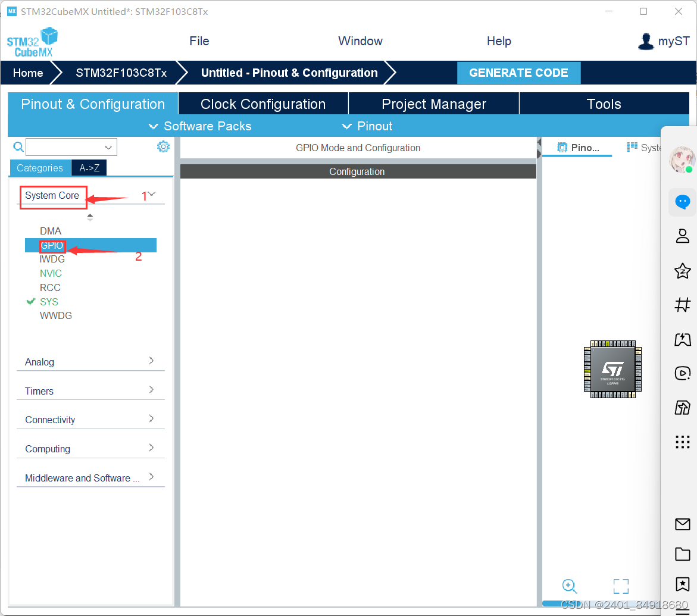This screenshot has width=697, height=616.
Task: Click the STM32CubeMX logo
Action: click(33, 42)
